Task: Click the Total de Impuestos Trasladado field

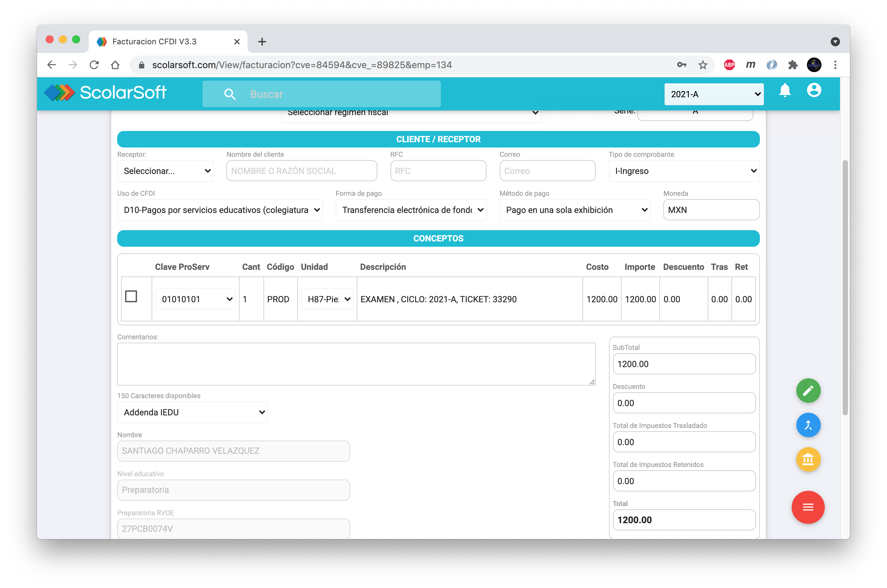Action: 684,442
